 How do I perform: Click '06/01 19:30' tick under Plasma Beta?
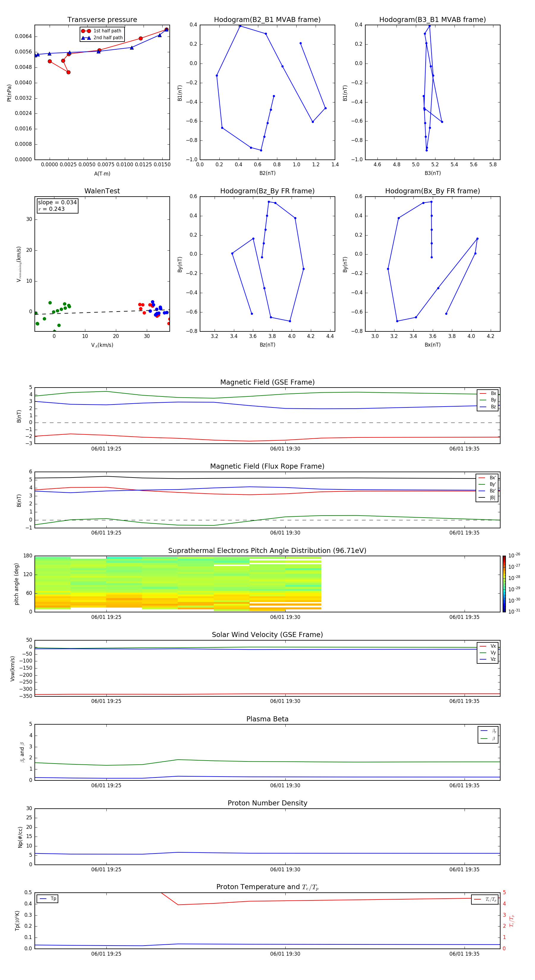coord(285,785)
